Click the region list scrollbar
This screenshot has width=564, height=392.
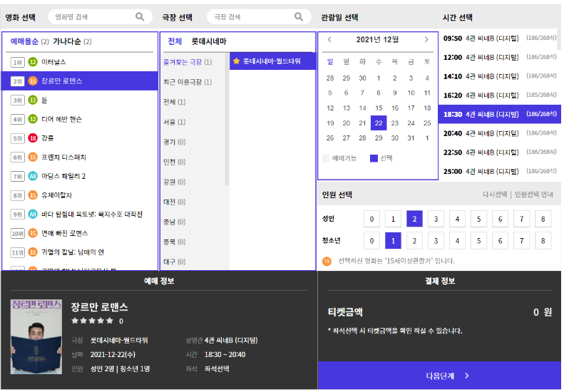click(227, 120)
